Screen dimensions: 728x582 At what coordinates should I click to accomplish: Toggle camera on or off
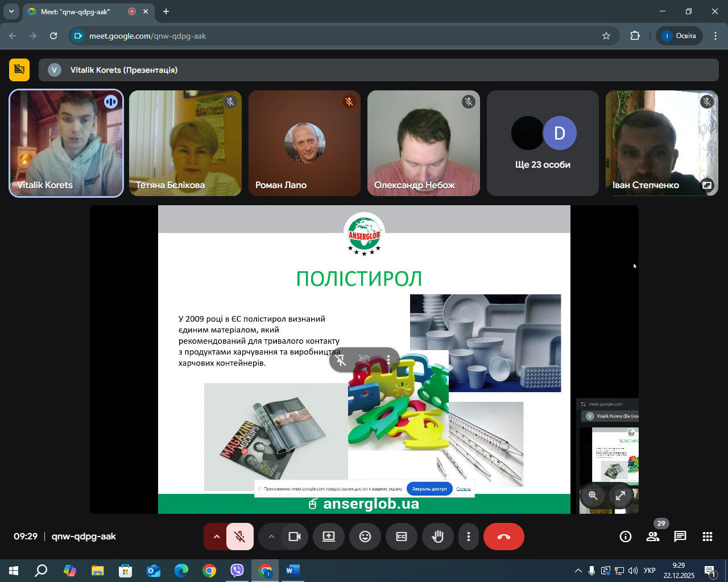click(295, 537)
